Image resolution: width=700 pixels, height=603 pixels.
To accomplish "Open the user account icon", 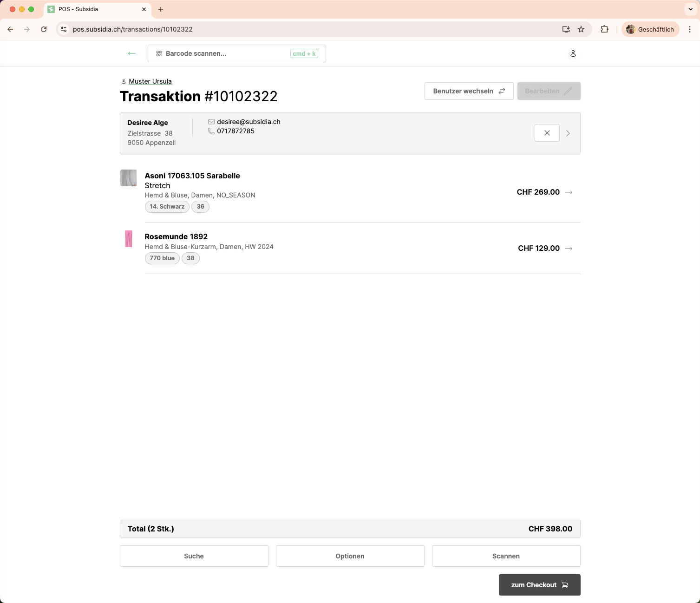I will tap(573, 53).
